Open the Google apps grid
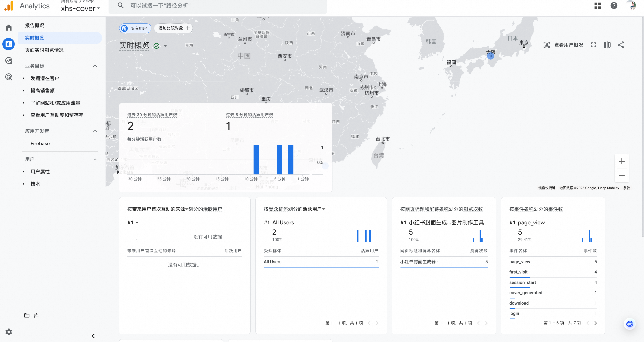 point(598,6)
